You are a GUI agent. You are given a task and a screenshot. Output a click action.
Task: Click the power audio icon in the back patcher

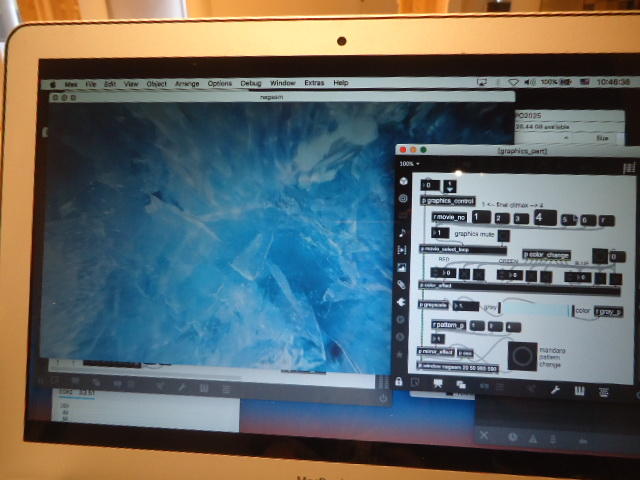382,398
